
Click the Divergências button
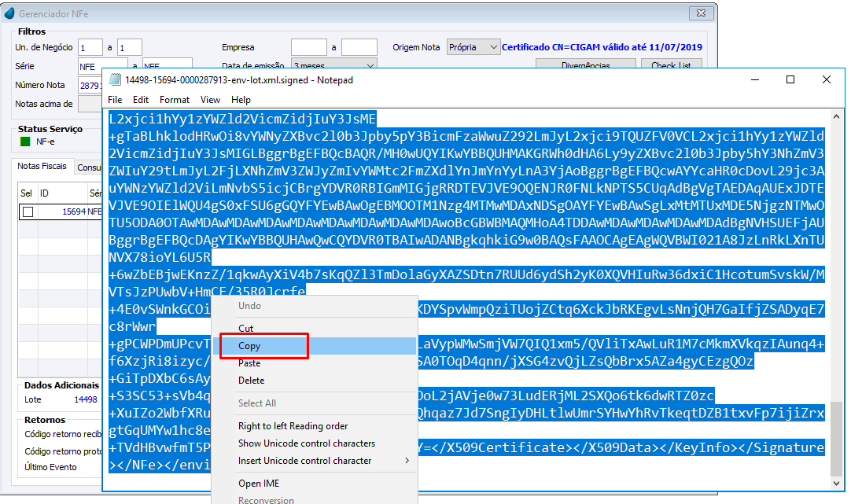click(x=586, y=64)
